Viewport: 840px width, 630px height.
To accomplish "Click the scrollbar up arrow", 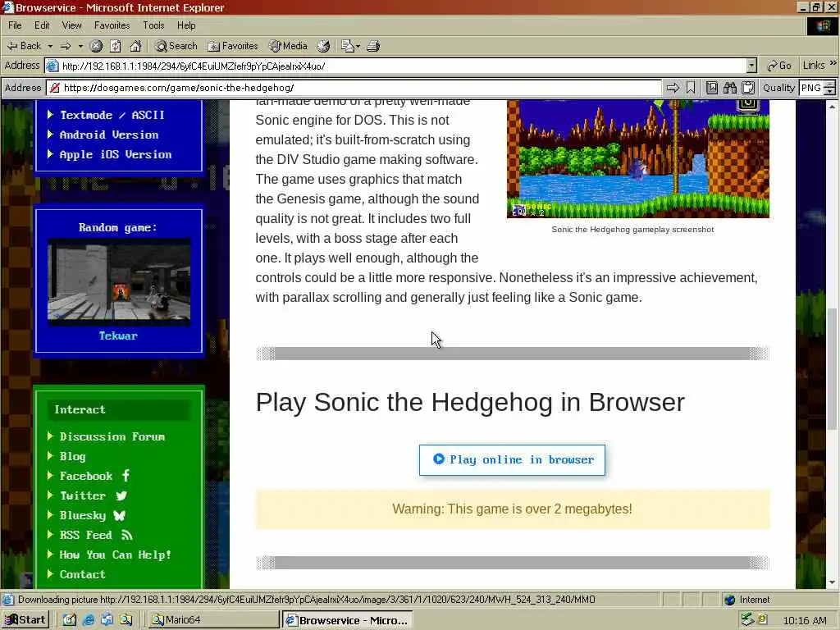I will [832, 106].
